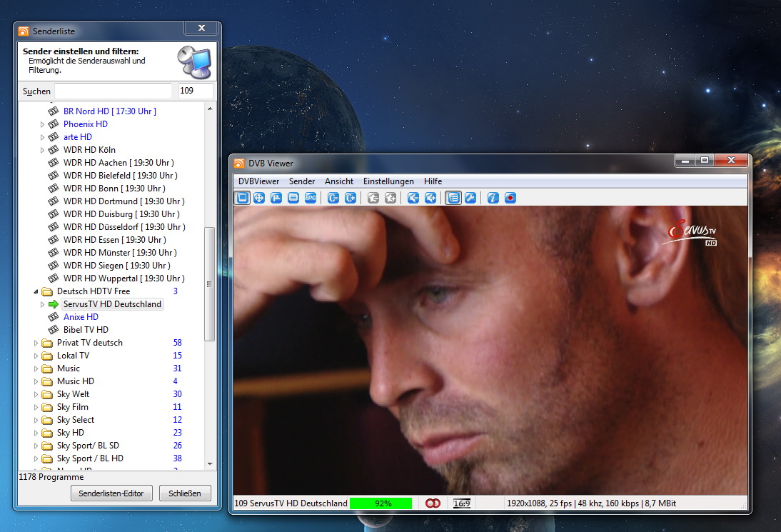
Task: Open the Sender menu
Action: [x=302, y=181]
